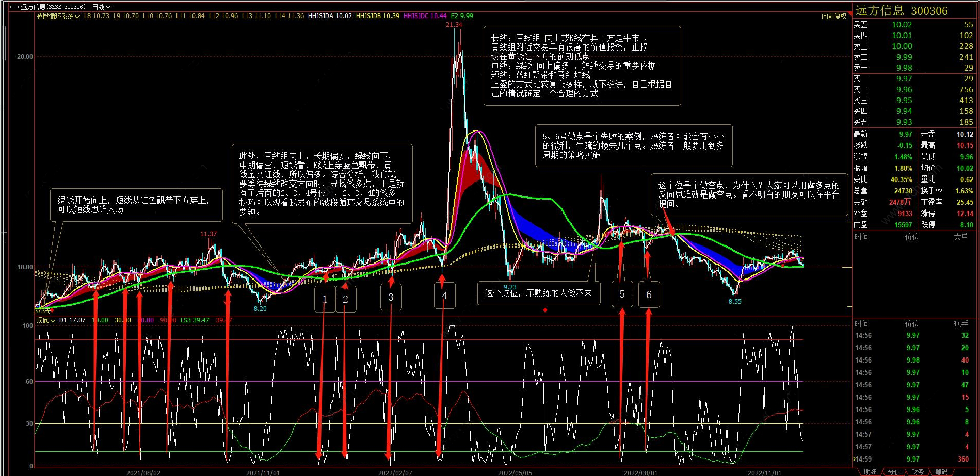Viewport: 980px width, 476px height.
Task: Click the 金额 value 2478万
Action: (x=900, y=202)
